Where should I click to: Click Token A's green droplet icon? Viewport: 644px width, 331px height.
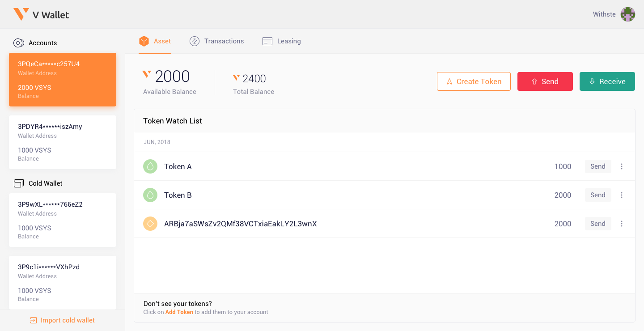tap(150, 166)
